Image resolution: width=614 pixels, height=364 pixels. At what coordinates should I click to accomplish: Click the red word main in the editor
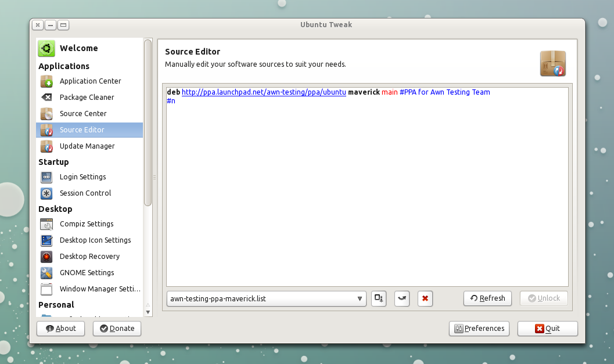click(x=390, y=92)
